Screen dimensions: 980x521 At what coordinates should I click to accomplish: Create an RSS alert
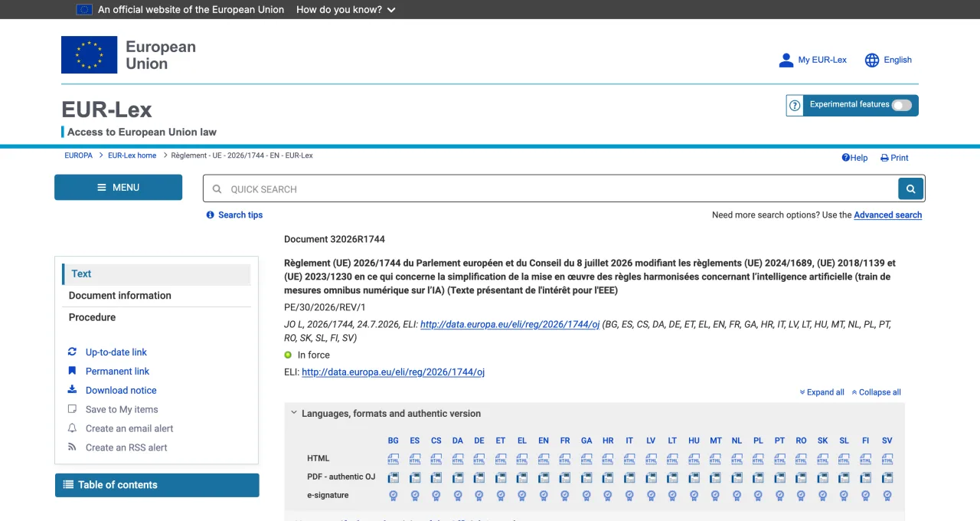[x=126, y=448]
